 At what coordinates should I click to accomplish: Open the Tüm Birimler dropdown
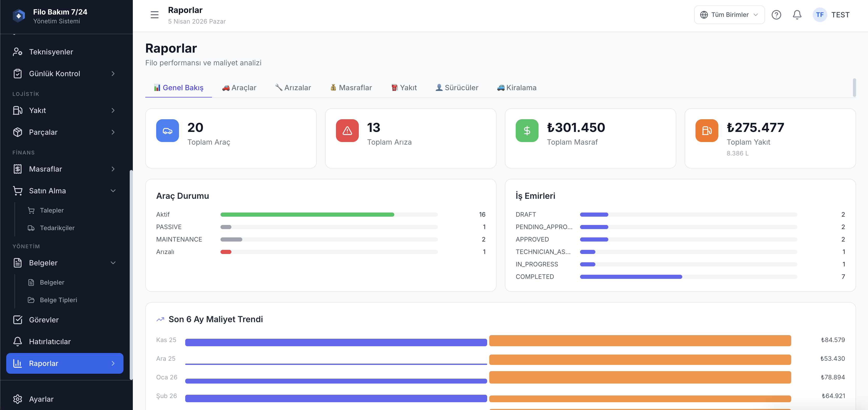729,15
